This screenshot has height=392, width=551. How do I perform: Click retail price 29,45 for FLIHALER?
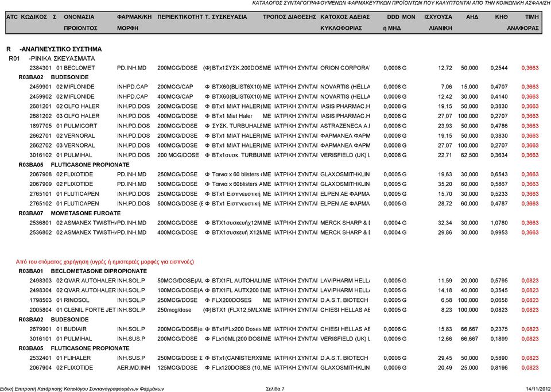445,358
